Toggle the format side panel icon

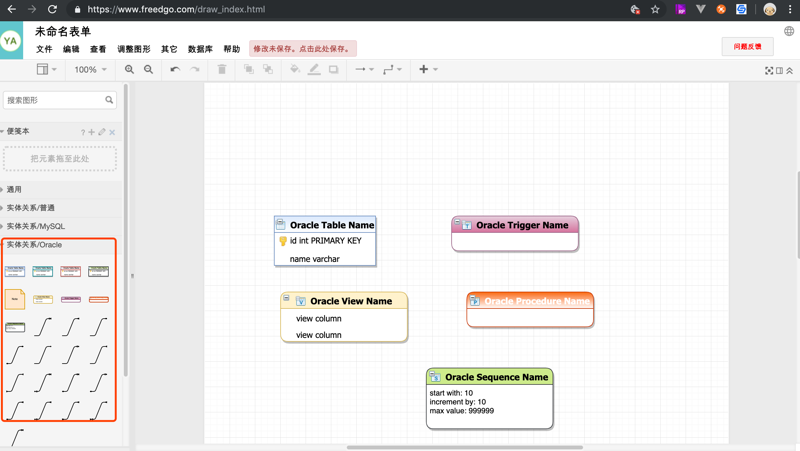pyautogui.click(x=780, y=71)
